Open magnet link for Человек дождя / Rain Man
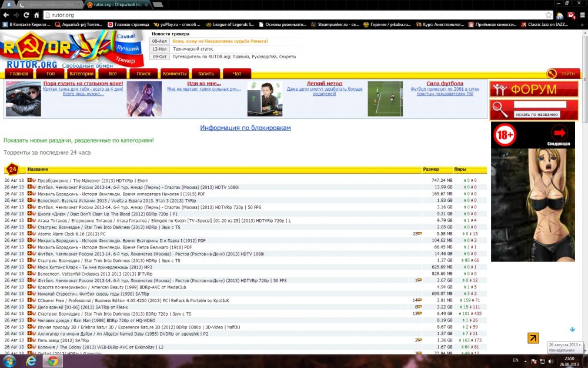 point(34,320)
